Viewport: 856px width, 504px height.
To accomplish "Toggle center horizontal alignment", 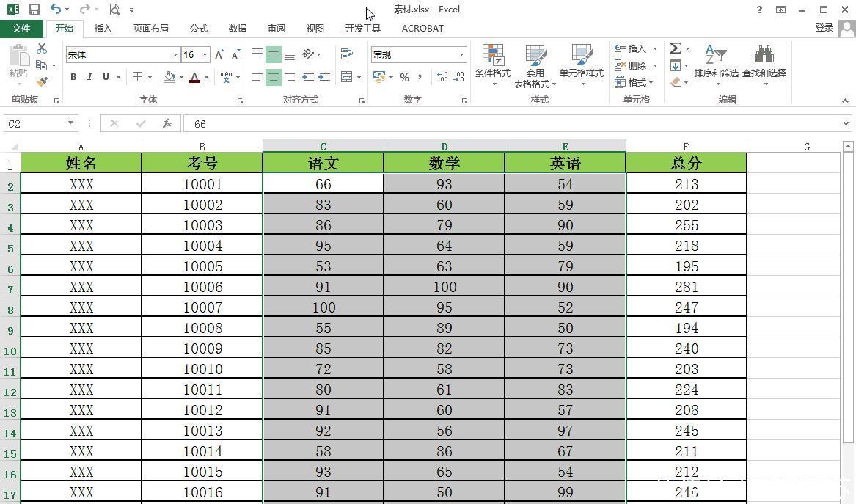I will [273, 77].
